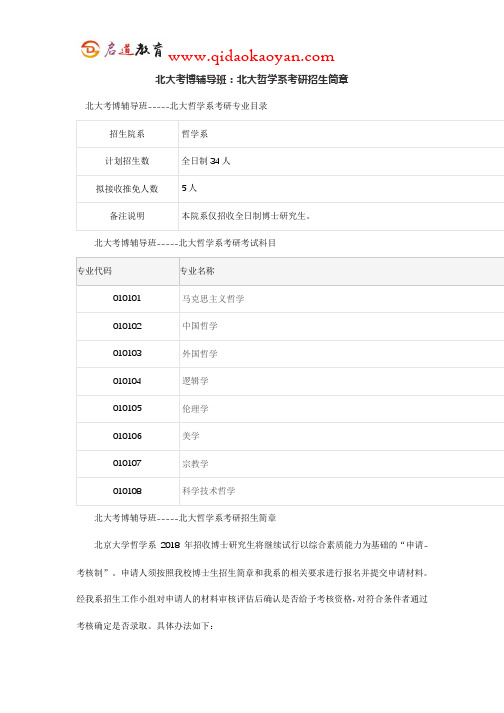The width and height of the screenshot is (504, 713).
Task: Select code 010103
Action: pyautogui.click(x=127, y=353)
